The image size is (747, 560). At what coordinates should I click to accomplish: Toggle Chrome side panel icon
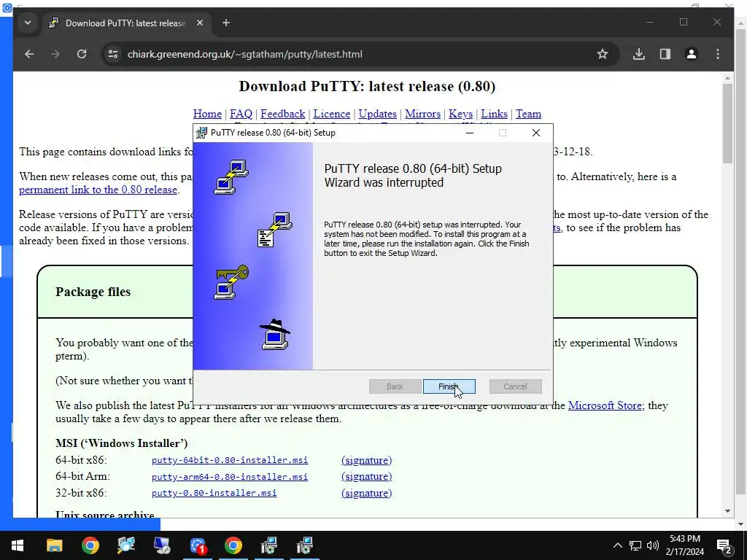[665, 54]
